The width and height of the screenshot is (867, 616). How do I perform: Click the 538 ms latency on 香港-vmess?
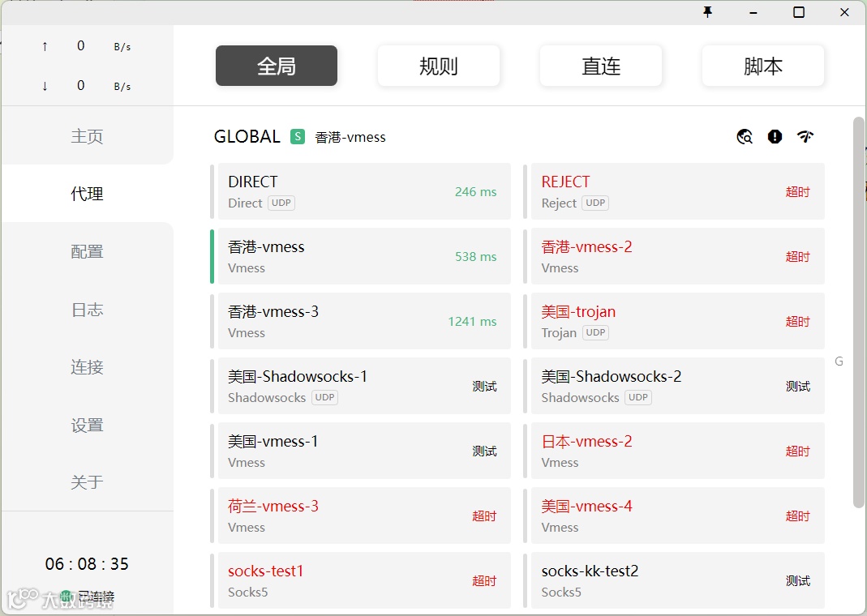pyautogui.click(x=475, y=256)
